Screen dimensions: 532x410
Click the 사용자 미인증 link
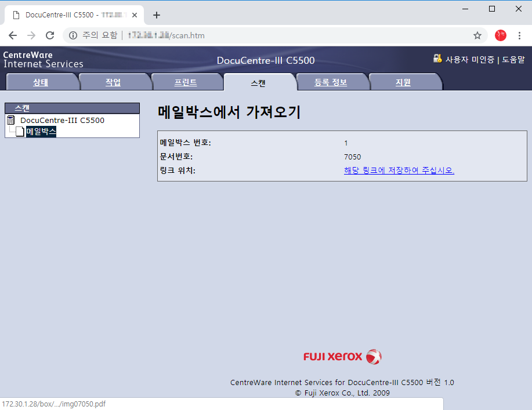click(x=470, y=60)
